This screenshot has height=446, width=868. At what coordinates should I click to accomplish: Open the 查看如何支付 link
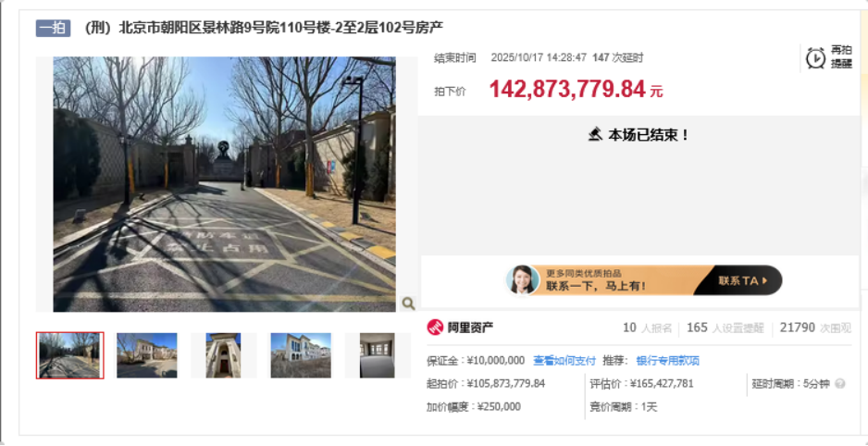pyautogui.click(x=564, y=361)
